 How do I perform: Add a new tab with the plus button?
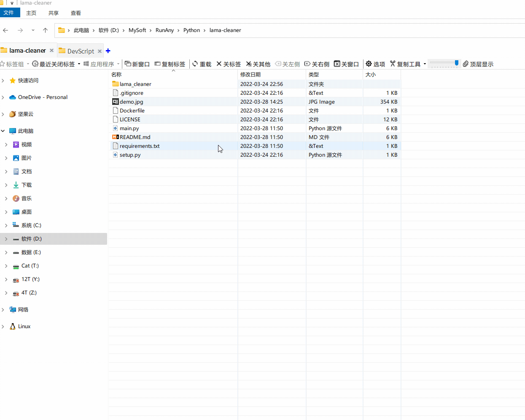pyautogui.click(x=108, y=50)
